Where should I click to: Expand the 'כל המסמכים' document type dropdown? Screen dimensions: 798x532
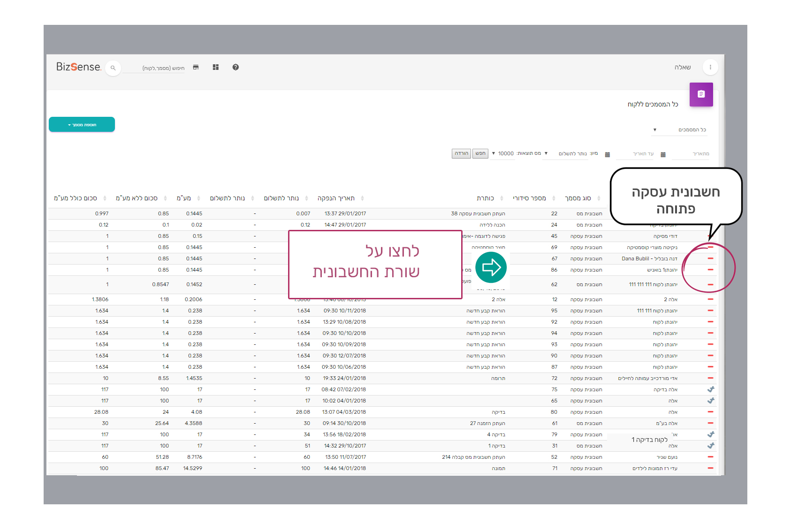pos(680,130)
